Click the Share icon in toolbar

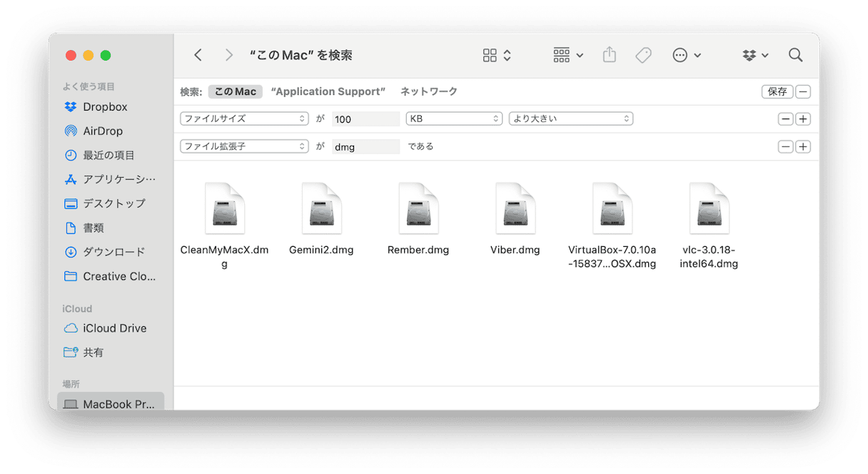609,55
